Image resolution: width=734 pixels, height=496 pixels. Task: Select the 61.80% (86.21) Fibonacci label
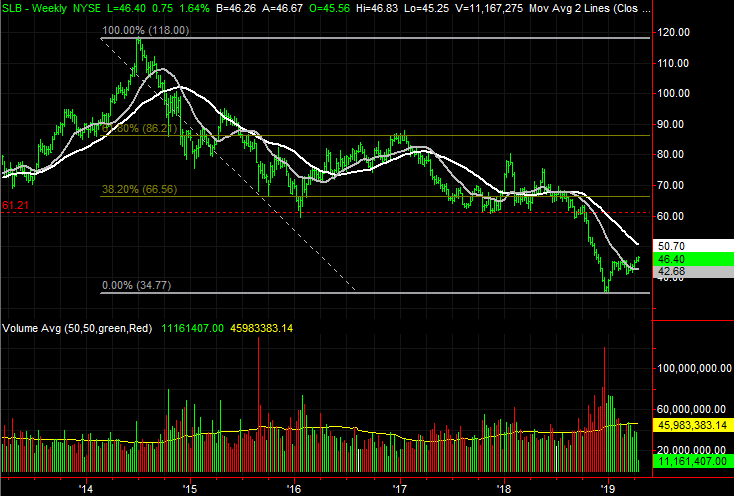click(139, 128)
